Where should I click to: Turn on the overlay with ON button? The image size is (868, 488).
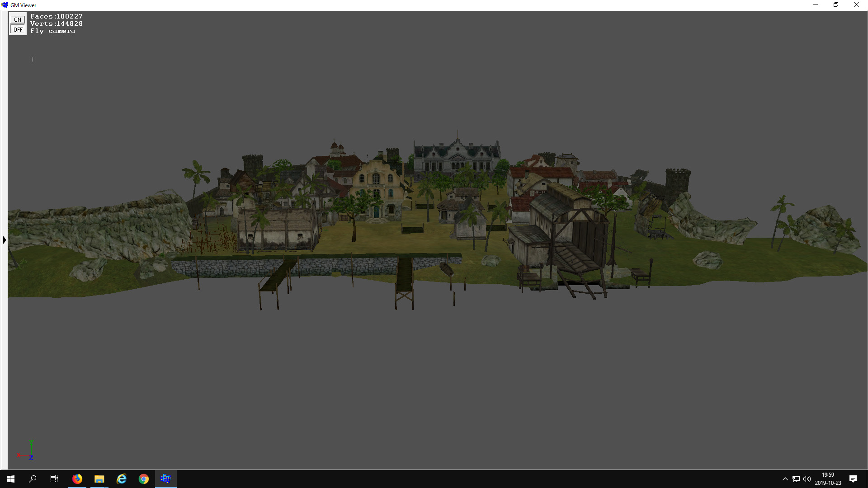[x=18, y=19]
